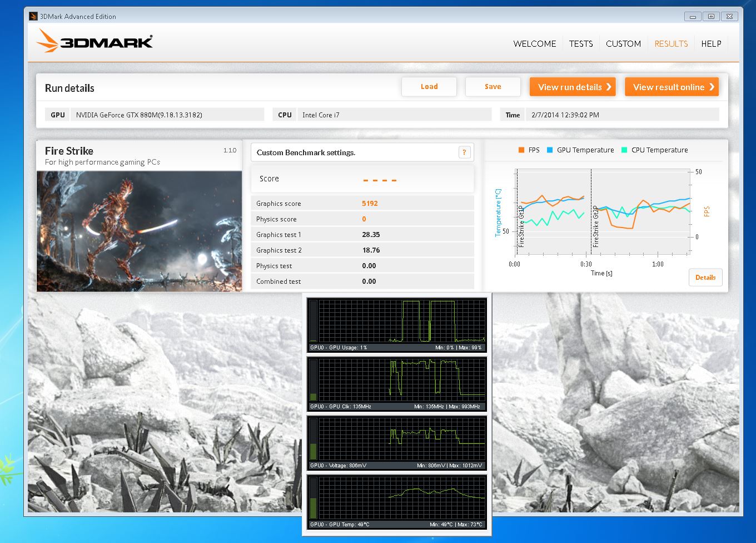Click the Max: 1012mV readout on Voltage
This screenshot has width=756, height=543.
465,466
